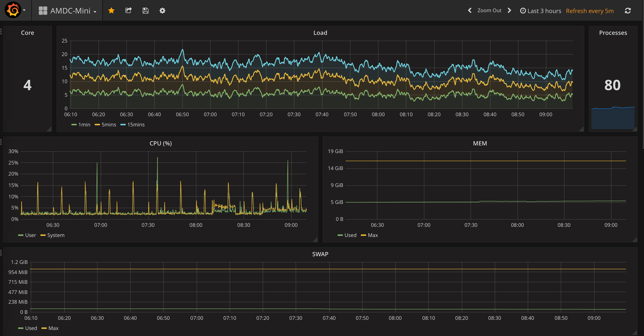Open the Last 3 hours time picker

[x=541, y=11]
